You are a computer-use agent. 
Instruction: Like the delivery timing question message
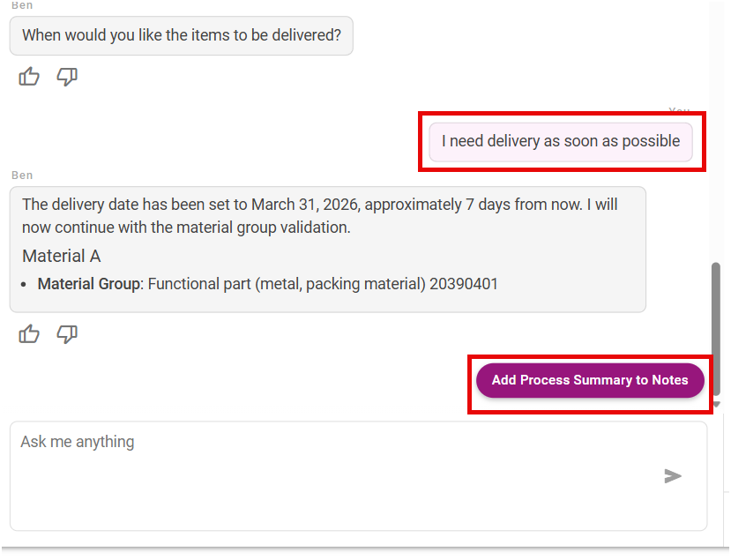(29, 78)
